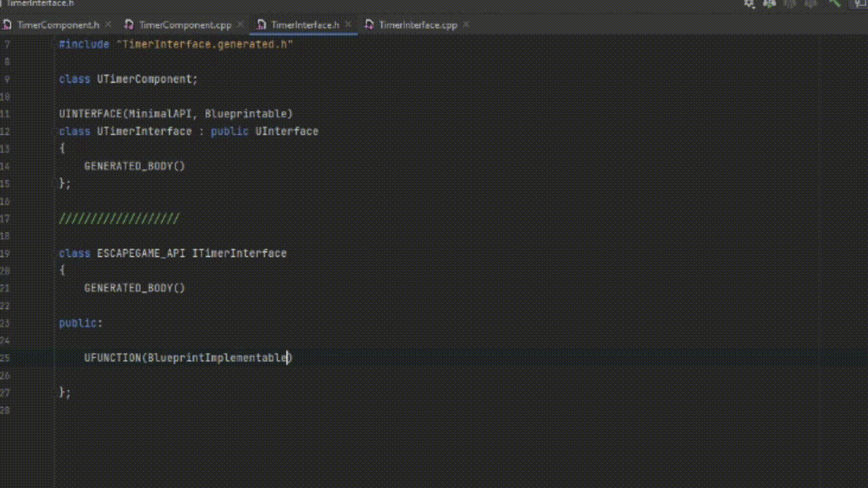
Task: Click the file icon on the TimerComponent.cpp tab
Action: click(129, 24)
